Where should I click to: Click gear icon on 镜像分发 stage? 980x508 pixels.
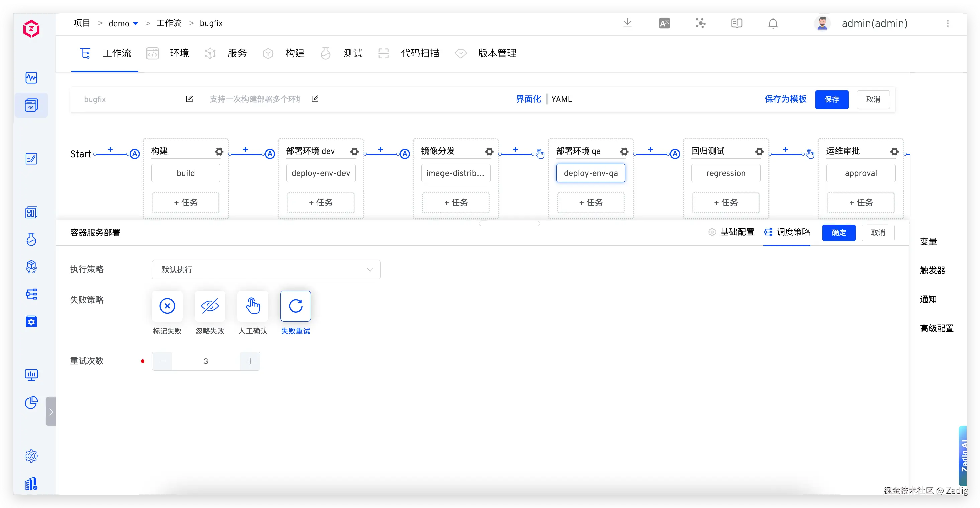pos(489,151)
